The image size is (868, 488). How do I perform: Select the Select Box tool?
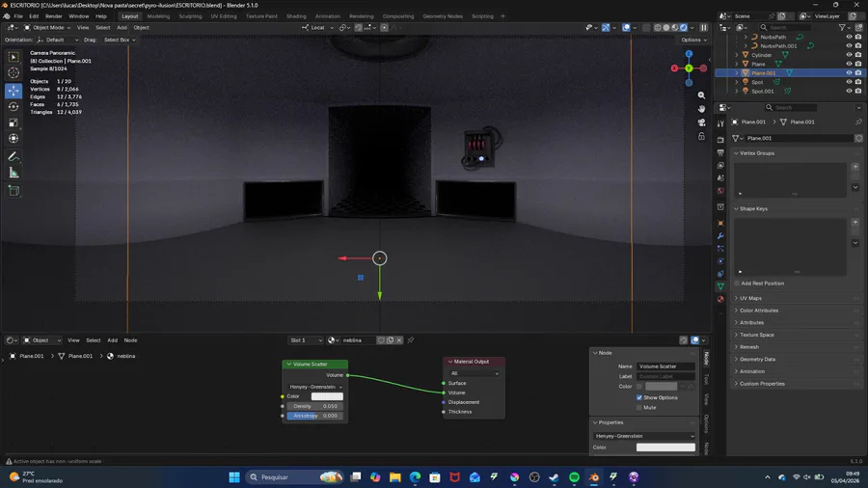point(14,57)
